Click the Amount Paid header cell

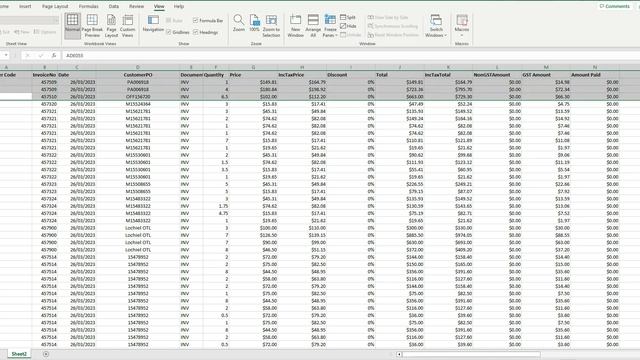[x=595, y=75]
